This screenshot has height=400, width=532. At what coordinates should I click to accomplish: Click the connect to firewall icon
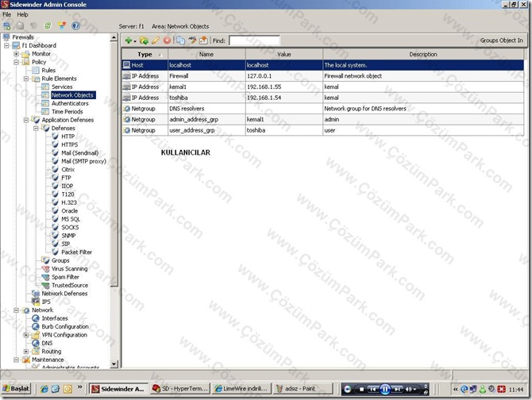pos(7,25)
